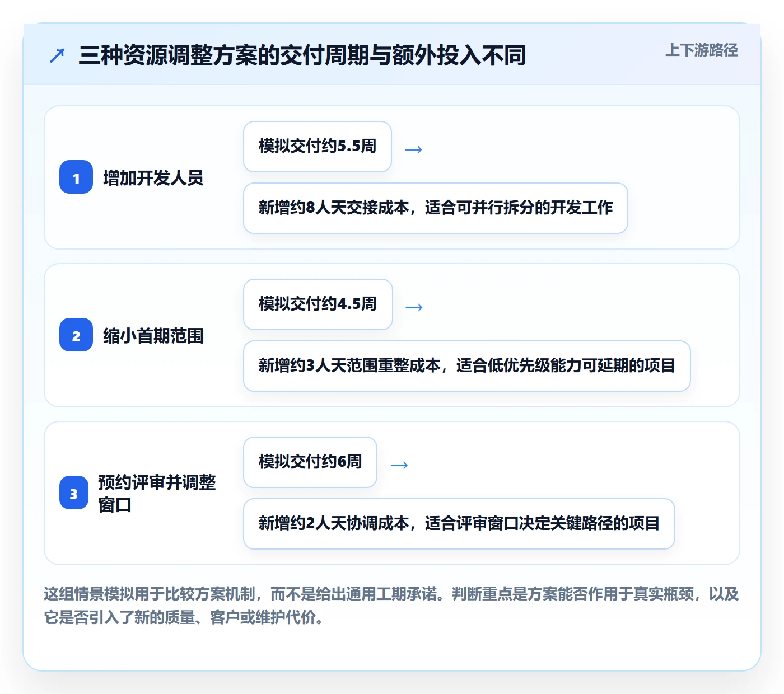This screenshot has width=784, height=694.
Task: Click the title 三种资源调整方案的交付周期与额外投入不同
Action: [302, 55]
